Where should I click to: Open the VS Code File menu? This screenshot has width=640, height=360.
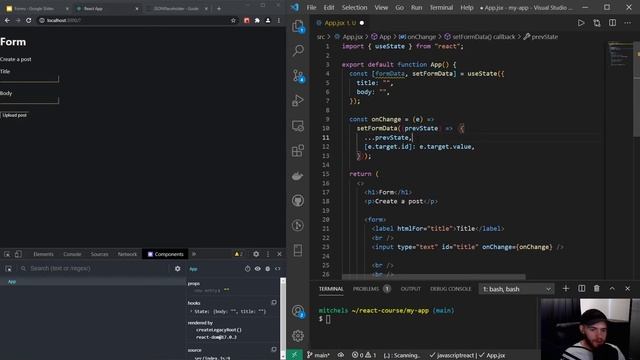tap(311, 7)
